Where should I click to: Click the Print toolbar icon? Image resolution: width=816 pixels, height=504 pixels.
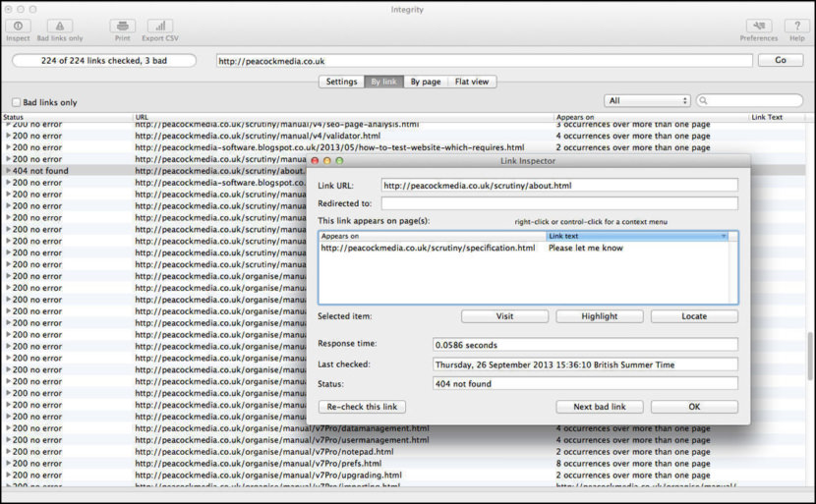122,27
